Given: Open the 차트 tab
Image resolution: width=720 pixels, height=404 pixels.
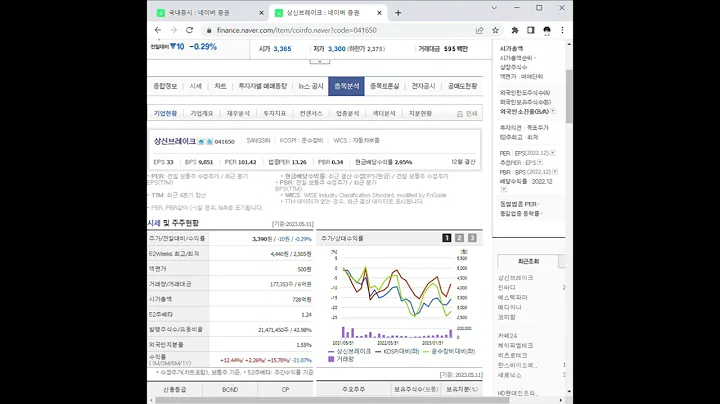Looking at the screenshot, I should click(x=220, y=86).
